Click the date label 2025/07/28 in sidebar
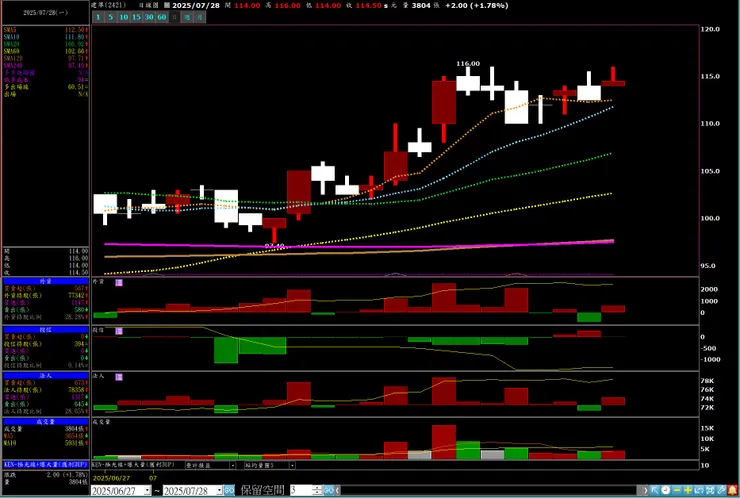Image resolution: width=740 pixels, height=498 pixels. coord(45,13)
